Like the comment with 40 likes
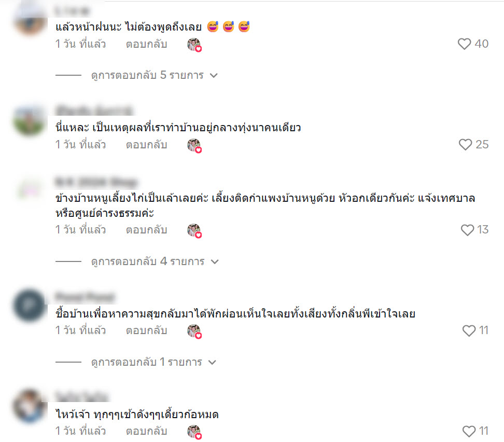The image size is (504, 442). point(464,44)
